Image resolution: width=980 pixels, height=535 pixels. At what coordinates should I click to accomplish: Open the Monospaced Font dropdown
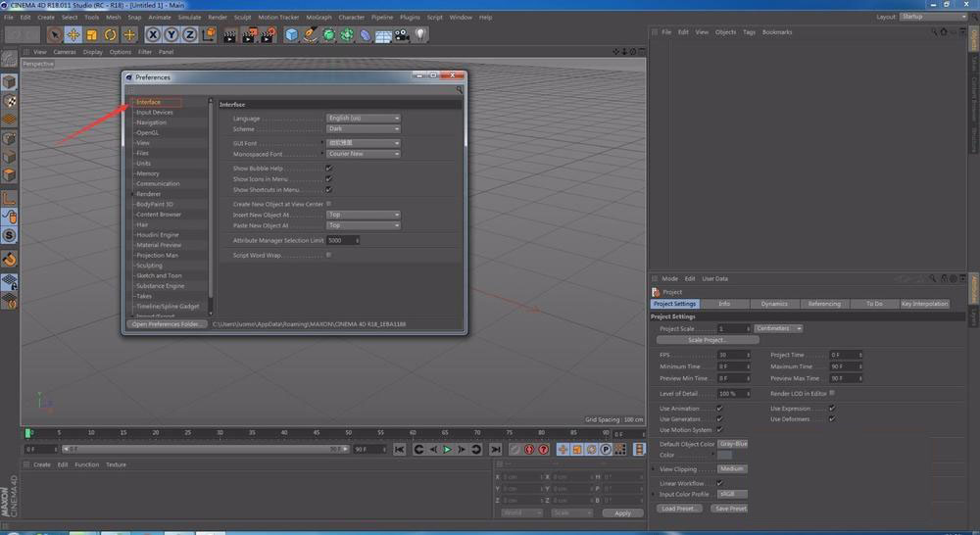364,154
